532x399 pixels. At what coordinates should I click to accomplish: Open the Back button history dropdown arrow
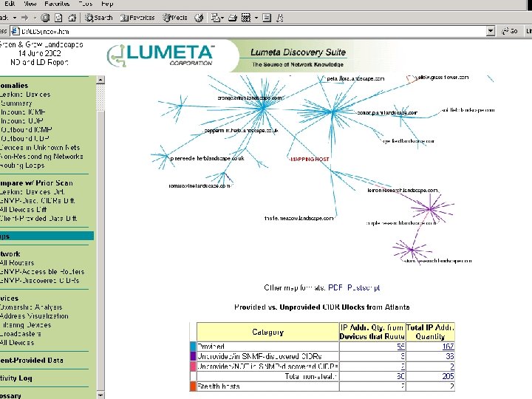click(x=15, y=18)
